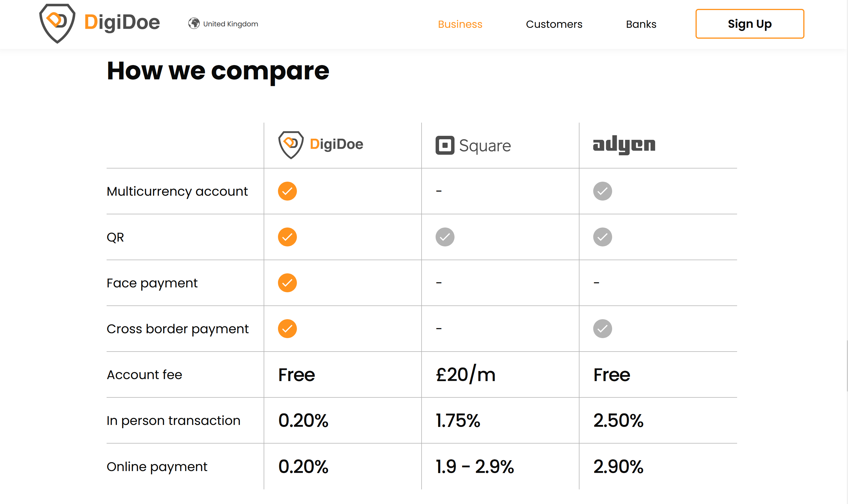
Task: Click the Multicurrency account row label
Action: pos(177,192)
